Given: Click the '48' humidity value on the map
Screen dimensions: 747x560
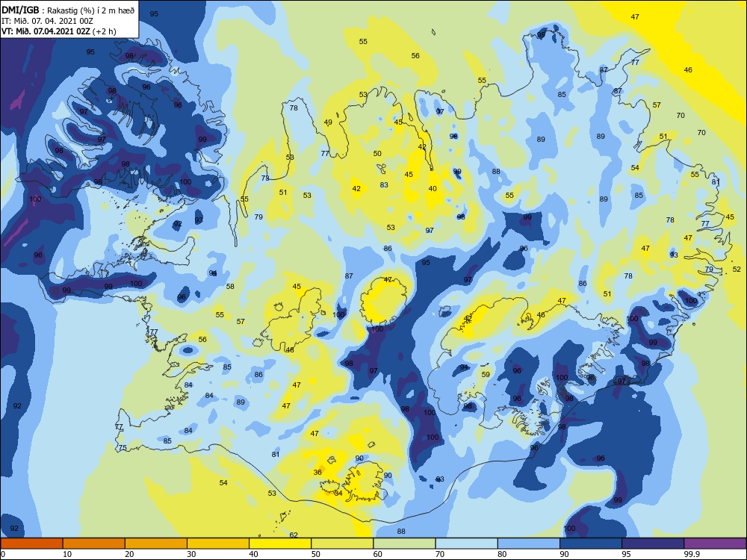Looking at the screenshot, I should point(290,350).
